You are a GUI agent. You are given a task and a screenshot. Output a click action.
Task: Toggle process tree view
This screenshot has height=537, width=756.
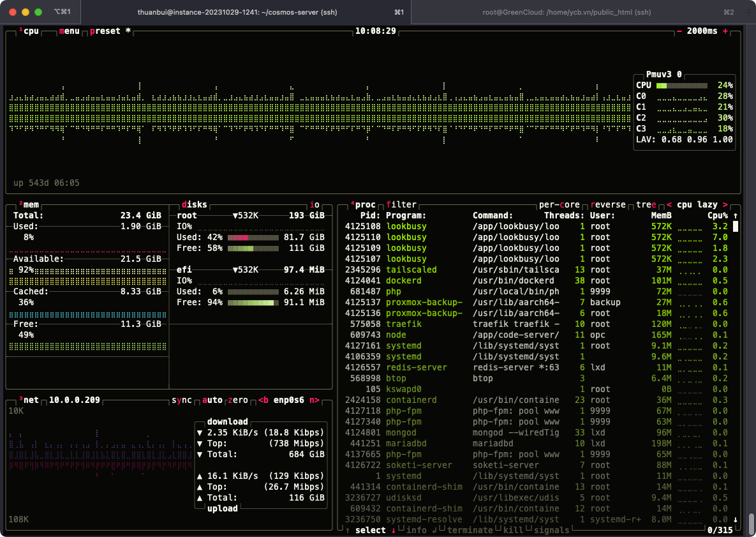point(646,205)
